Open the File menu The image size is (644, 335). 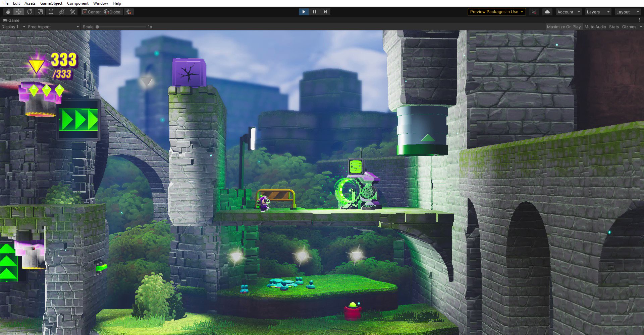(x=5, y=3)
